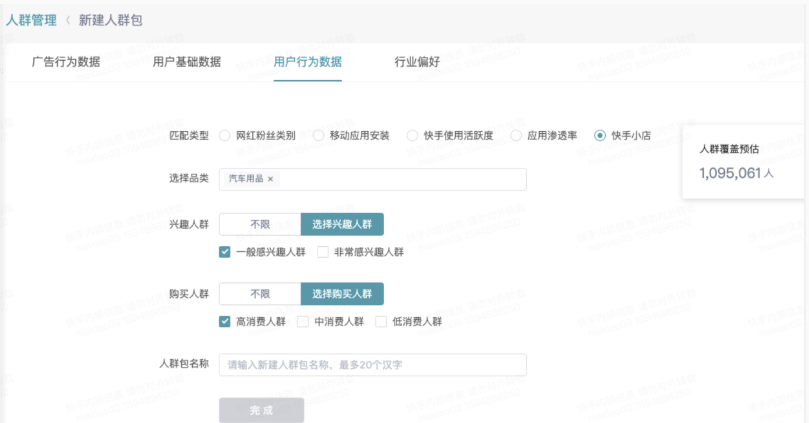
Task: Click the 1,095,061 coverage estimate value
Action: coord(730,173)
